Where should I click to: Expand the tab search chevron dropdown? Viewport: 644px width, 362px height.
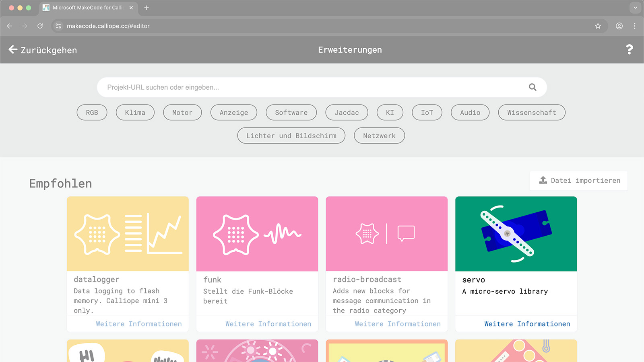point(635,8)
